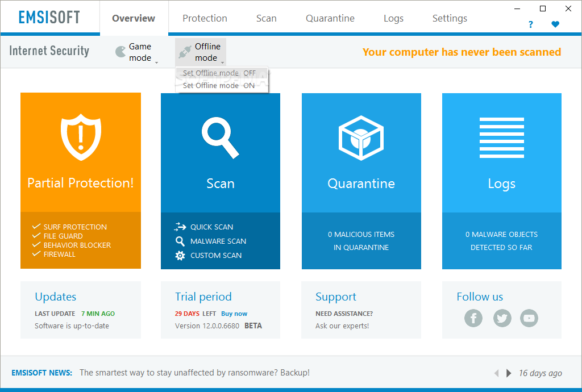Toggle Behavior Blocker checkmark
582x392 pixels.
(x=36, y=244)
